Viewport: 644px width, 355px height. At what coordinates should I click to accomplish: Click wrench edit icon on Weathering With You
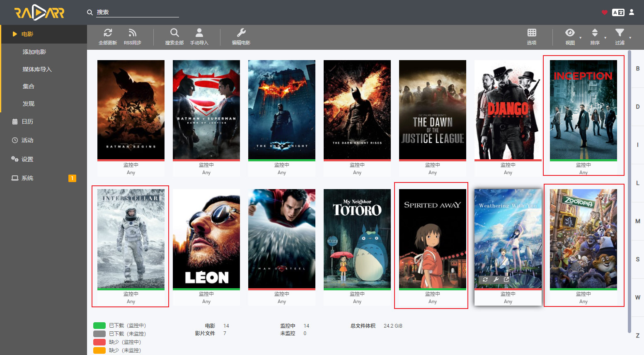tap(496, 280)
